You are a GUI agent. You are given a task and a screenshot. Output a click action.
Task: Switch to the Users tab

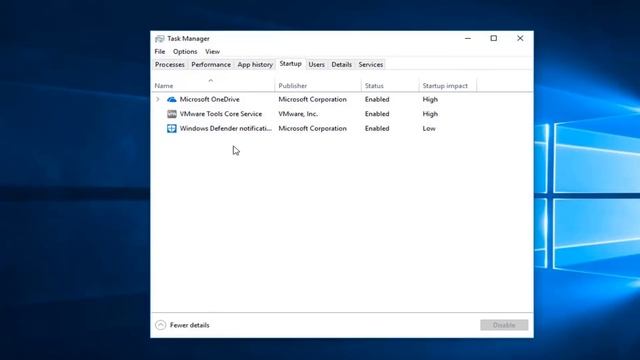[316, 64]
